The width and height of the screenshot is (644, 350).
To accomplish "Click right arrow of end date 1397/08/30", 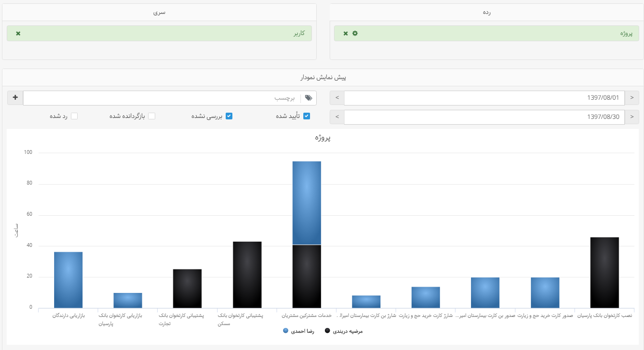I will click(632, 117).
